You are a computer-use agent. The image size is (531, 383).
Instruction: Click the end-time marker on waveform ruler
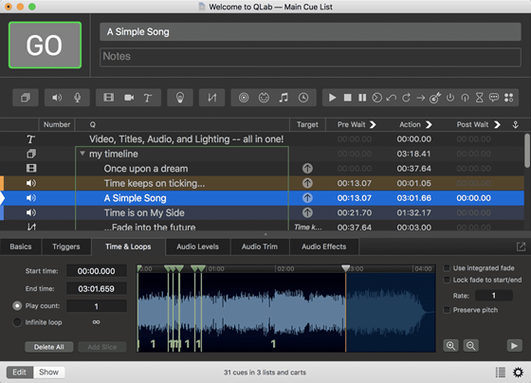(x=345, y=268)
